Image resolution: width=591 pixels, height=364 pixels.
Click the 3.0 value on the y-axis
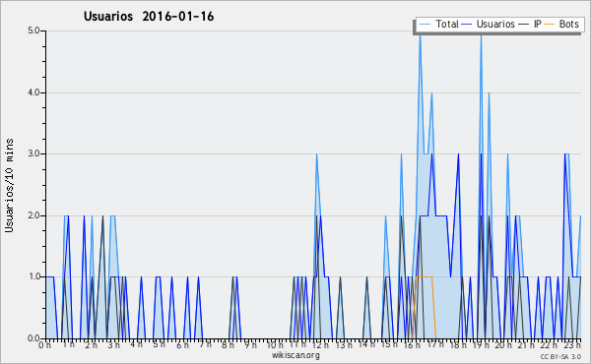(x=33, y=153)
